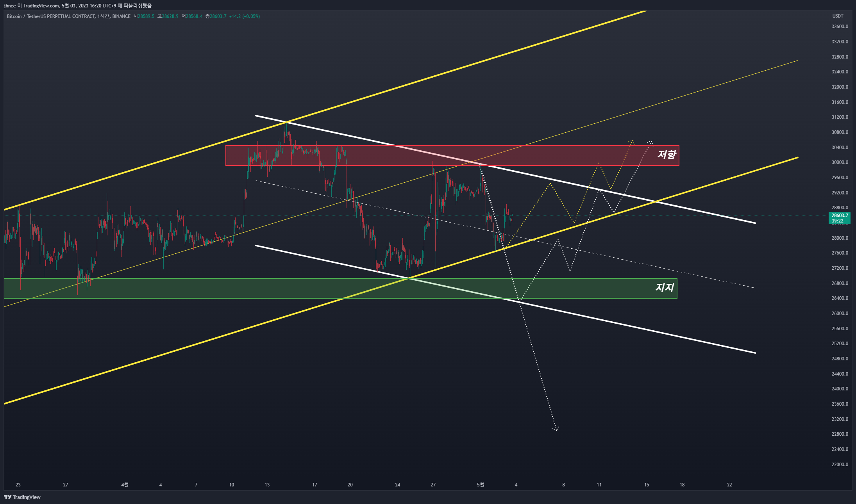Screen dimensions: 856x504
Task: Click the 32800.0 price axis label
Action: pyautogui.click(x=840, y=57)
